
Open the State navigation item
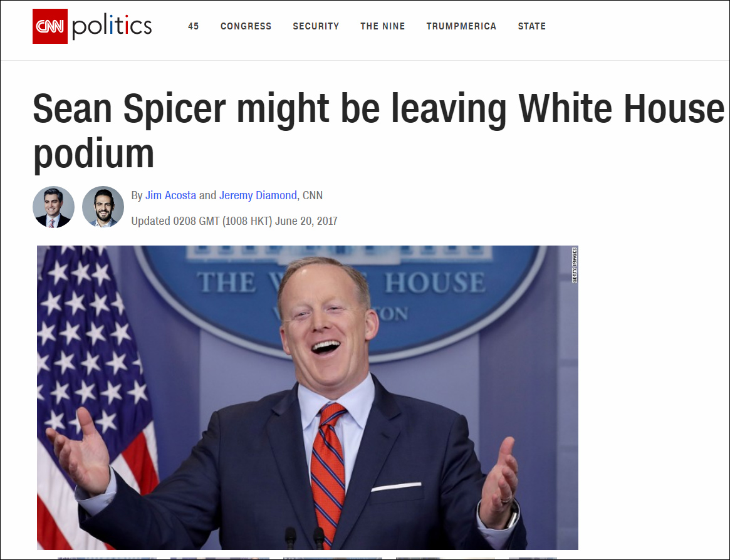click(x=531, y=26)
